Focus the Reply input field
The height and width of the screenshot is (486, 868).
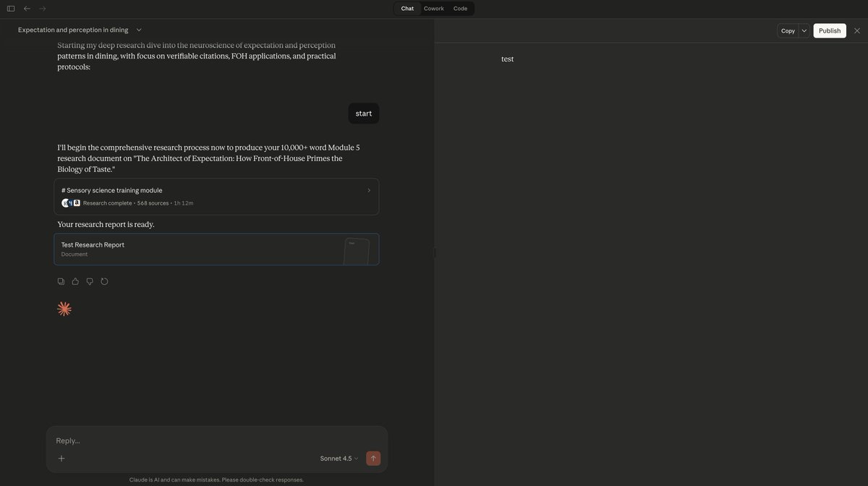coord(217,440)
